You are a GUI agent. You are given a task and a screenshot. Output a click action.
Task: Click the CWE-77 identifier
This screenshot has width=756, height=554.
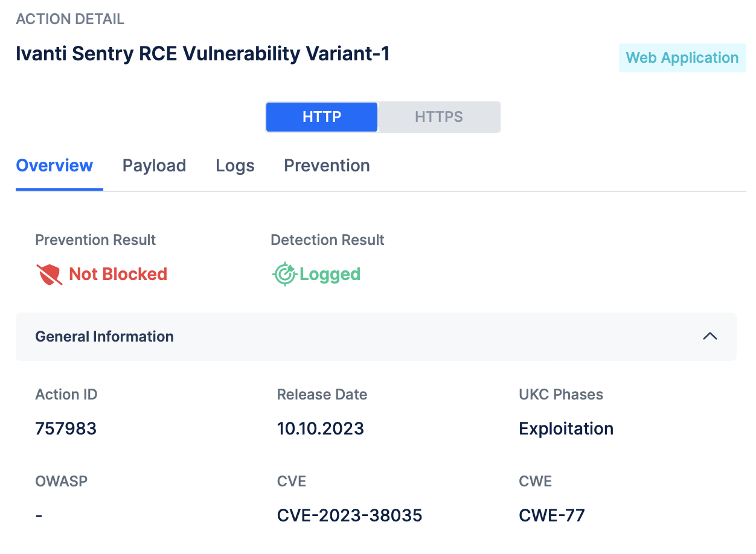552,515
